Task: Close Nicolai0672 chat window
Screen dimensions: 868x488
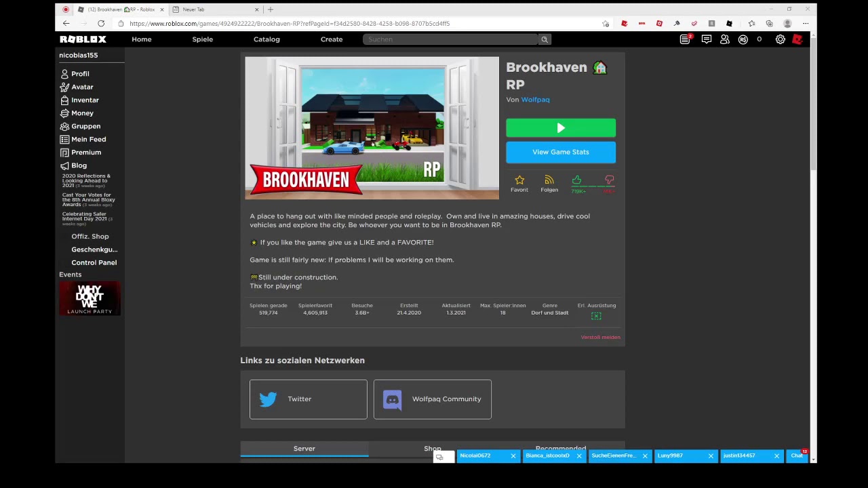Action: pyautogui.click(x=513, y=456)
